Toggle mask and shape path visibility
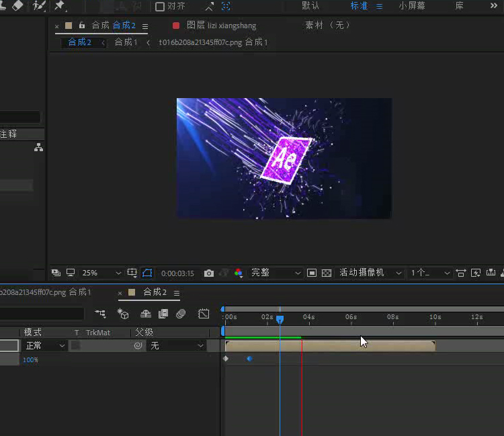 point(147,273)
